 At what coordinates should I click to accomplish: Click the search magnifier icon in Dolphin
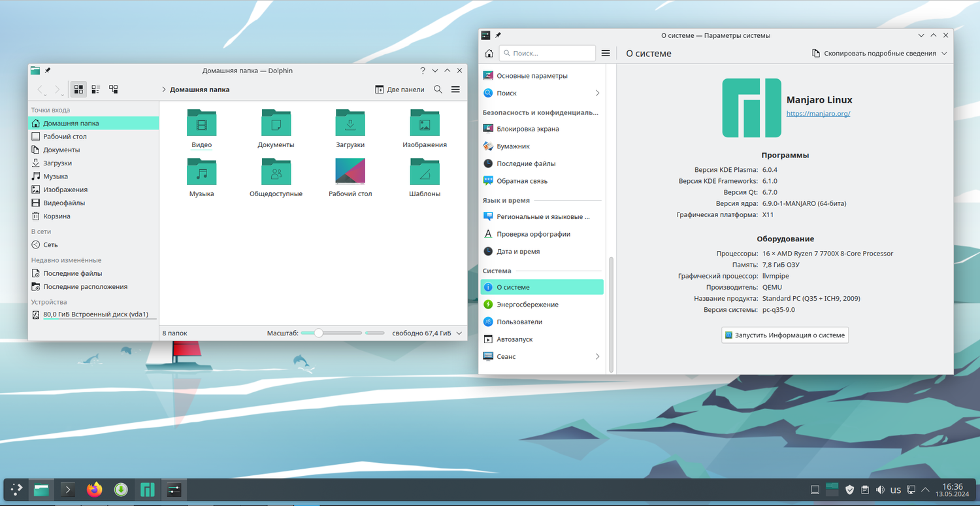coord(438,90)
